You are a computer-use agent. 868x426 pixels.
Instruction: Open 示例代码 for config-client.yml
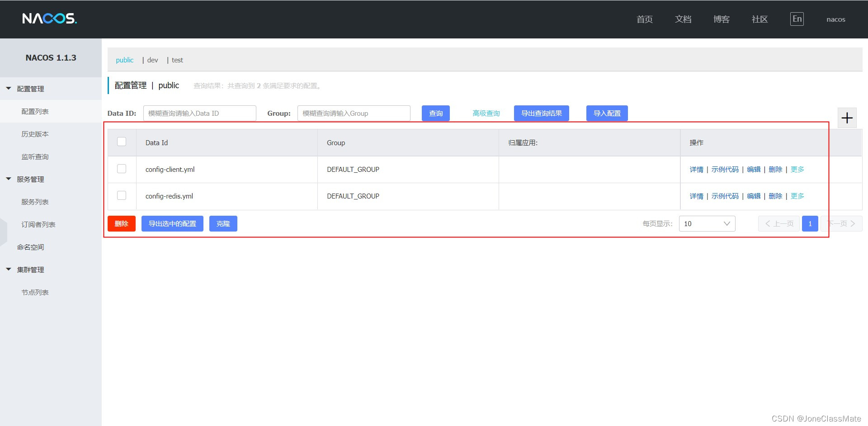pyautogui.click(x=725, y=170)
